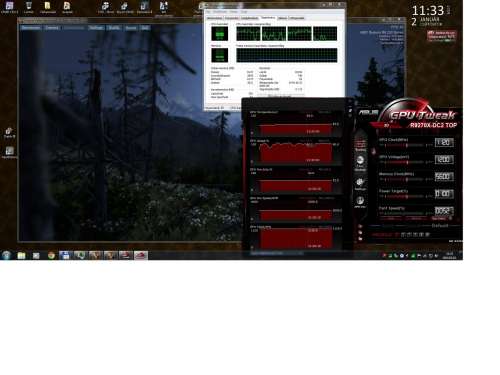The height and width of the screenshot is (375, 500).
Task: Adjust the GPU Voltage (mV) slider
Action: pyautogui.click(x=406, y=162)
